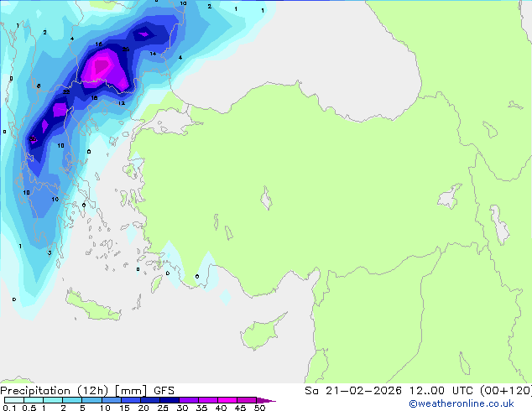Image resolution: width=532 pixels, height=411 pixels.
Task: Pick the 10–15 mm legend swatch
Action: pos(111,400)
